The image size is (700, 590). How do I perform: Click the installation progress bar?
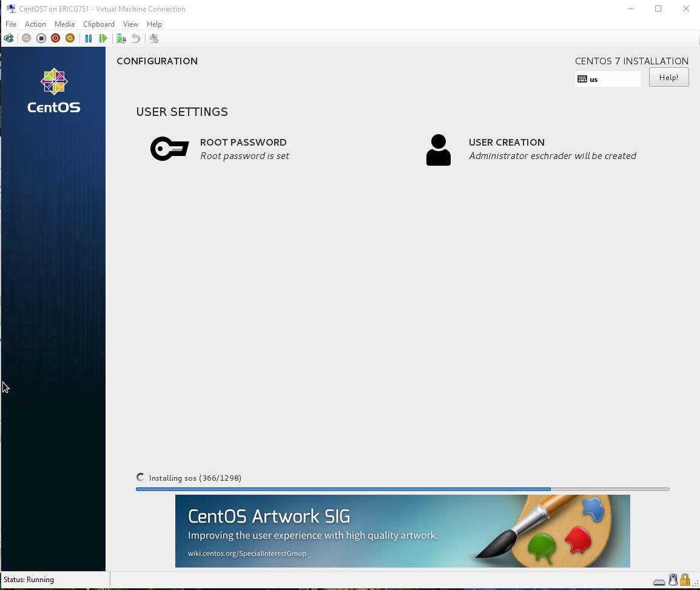coord(402,489)
